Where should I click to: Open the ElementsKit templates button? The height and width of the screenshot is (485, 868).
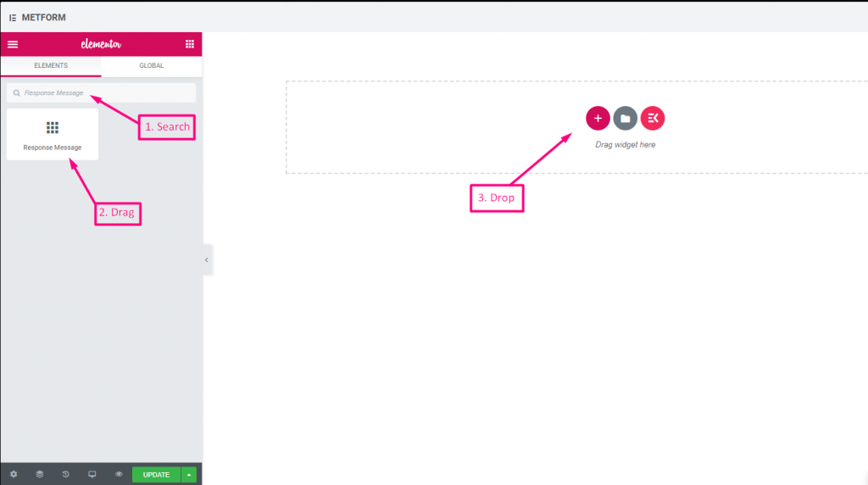pyautogui.click(x=653, y=118)
